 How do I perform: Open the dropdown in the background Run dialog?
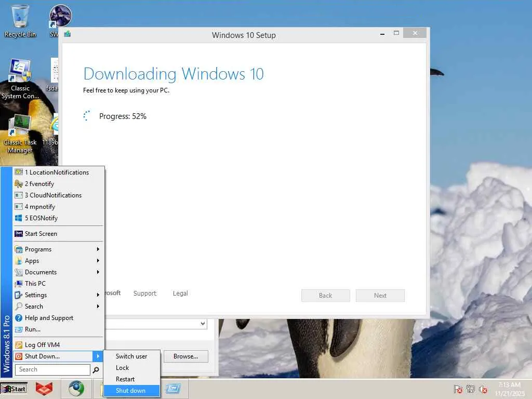[x=203, y=324]
